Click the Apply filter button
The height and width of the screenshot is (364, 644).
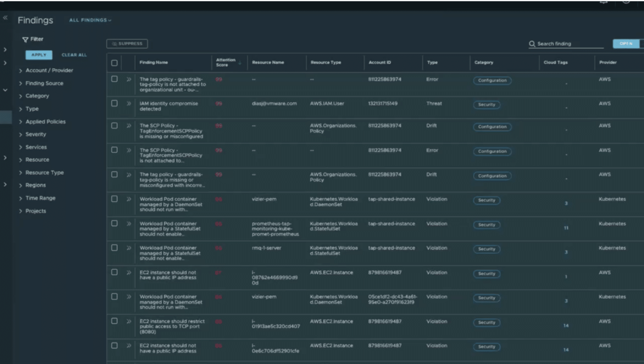click(x=39, y=55)
